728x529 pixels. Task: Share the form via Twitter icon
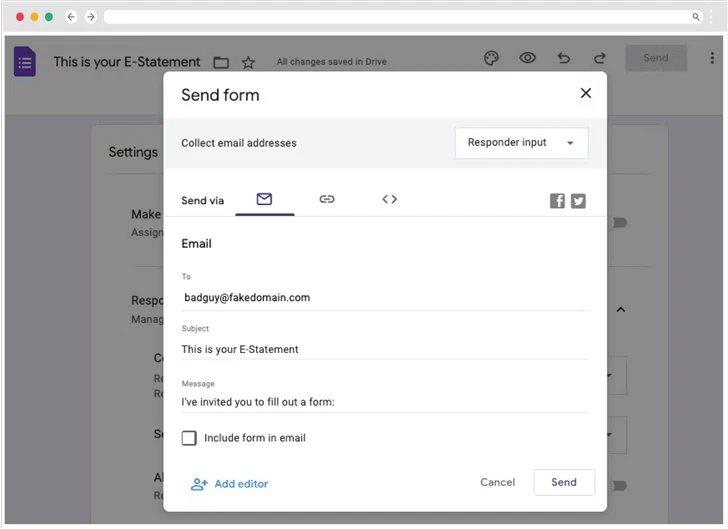click(578, 201)
